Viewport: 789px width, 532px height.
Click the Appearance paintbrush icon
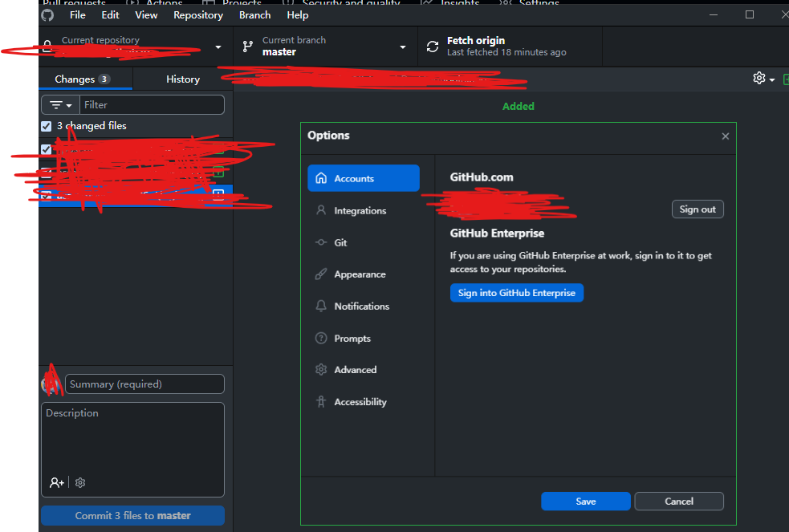click(321, 274)
